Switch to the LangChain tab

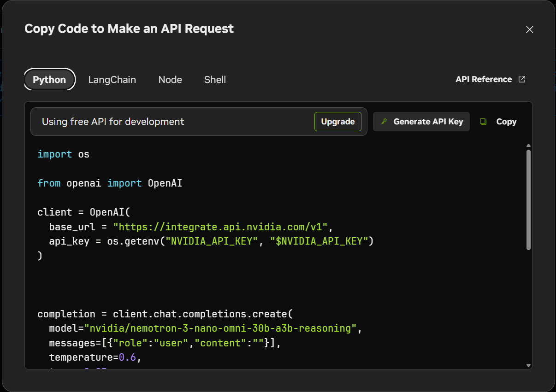coord(112,80)
